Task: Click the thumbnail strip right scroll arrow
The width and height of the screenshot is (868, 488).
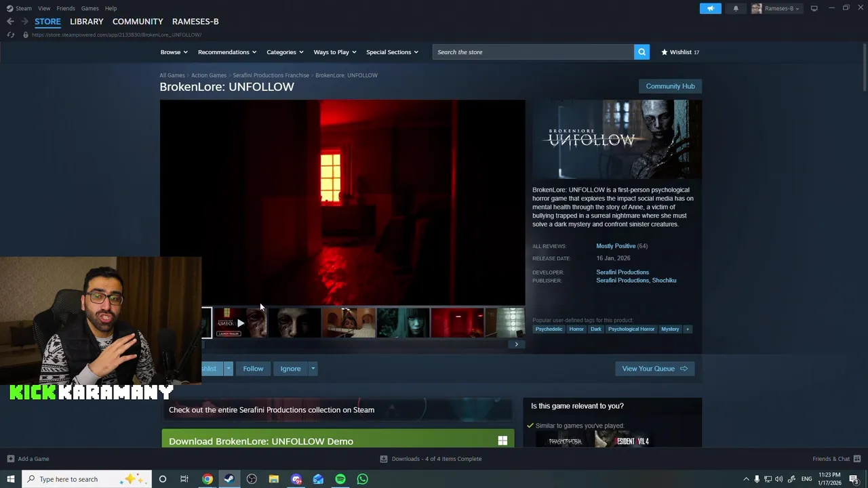Action: (x=516, y=344)
